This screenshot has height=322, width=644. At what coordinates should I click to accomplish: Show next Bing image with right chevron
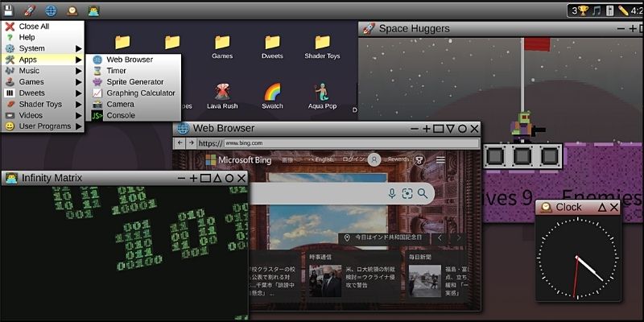click(458, 237)
